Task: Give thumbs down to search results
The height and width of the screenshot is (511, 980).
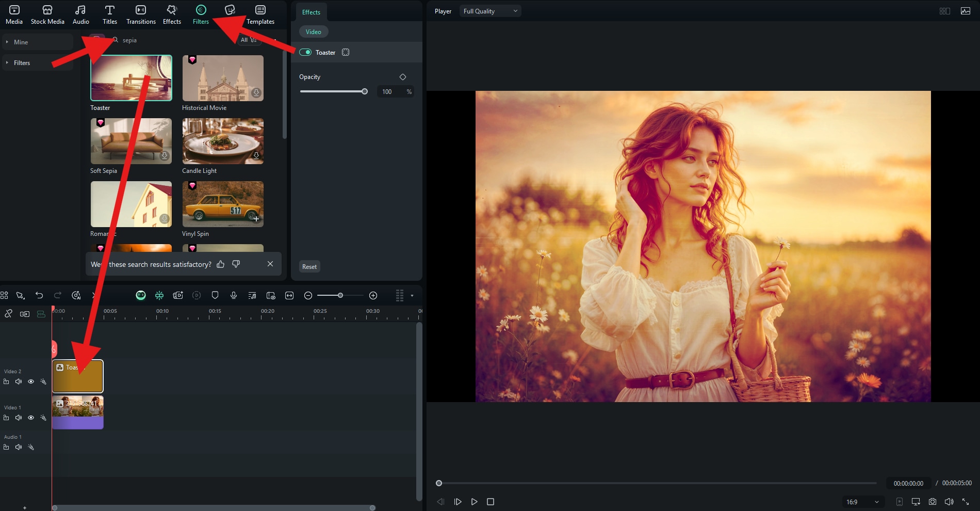Action: click(236, 264)
